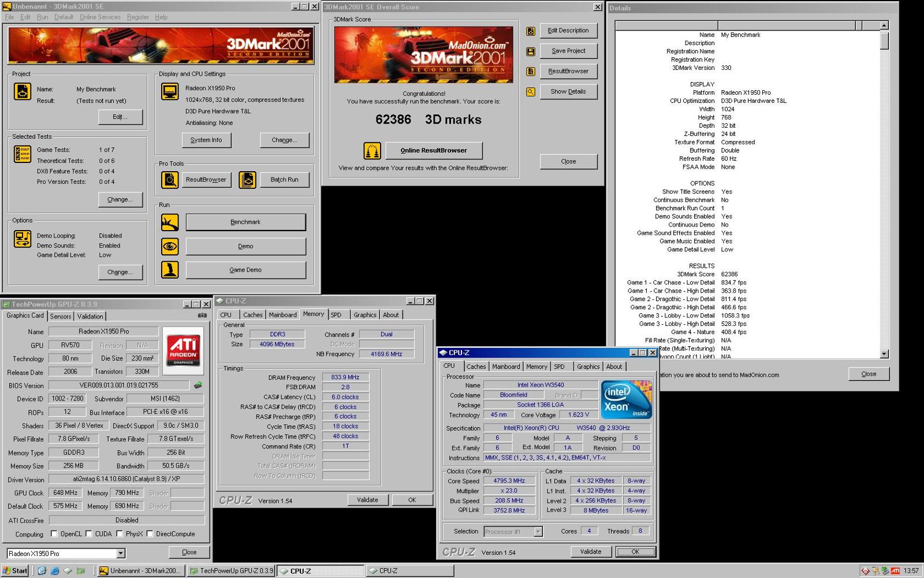
Task: Click Close in the GPU-Z window
Action: 189,552
